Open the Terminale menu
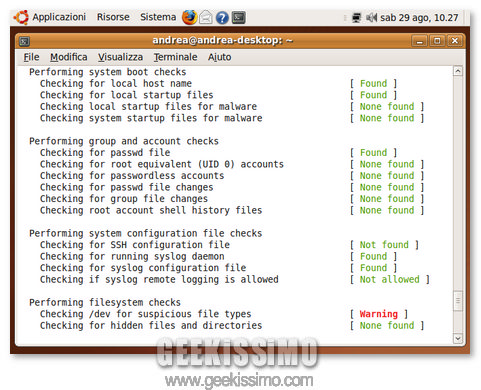 pos(175,57)
